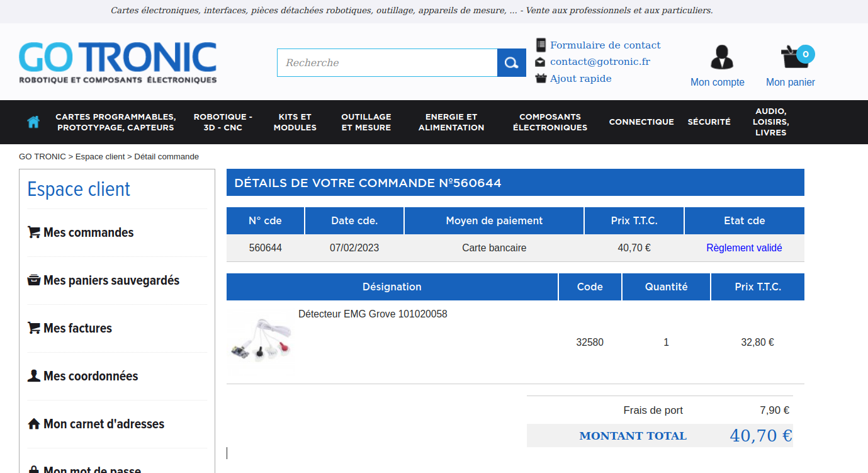Click the magnifying glass search button

click(511, 63)
